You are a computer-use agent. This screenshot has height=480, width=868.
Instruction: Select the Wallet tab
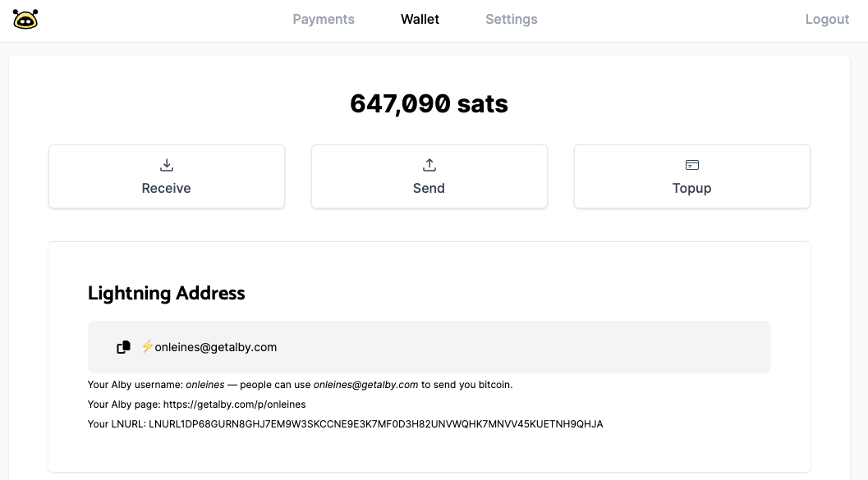tap(420, 20)
